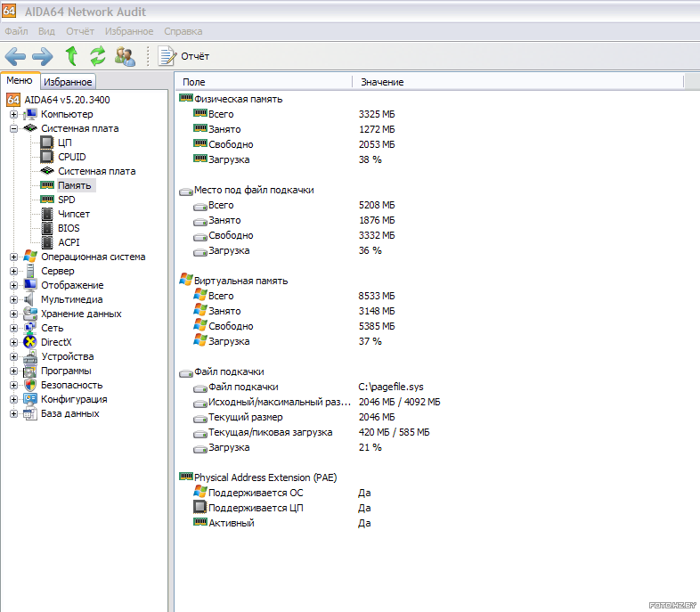700x612 pixels.
Task: Click the green up arrow toolbar icon
Action: tap(71, 56)
